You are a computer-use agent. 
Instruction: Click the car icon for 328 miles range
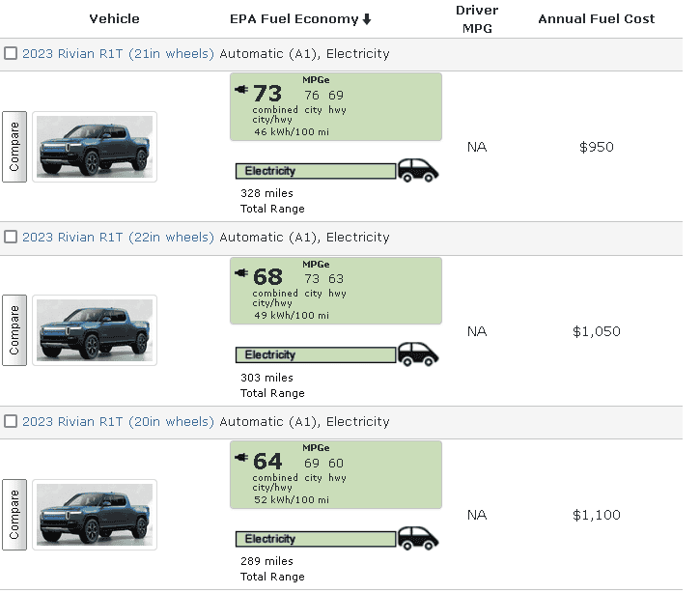pyautogui.click(x=418, y=170)
